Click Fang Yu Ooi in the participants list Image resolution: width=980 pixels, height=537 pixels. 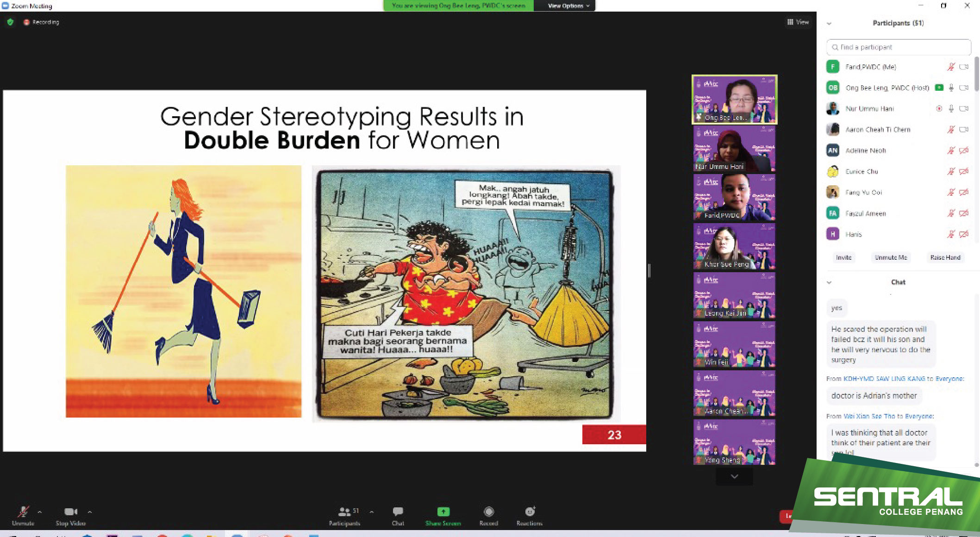pyautogui.click(x=898, y=192)
